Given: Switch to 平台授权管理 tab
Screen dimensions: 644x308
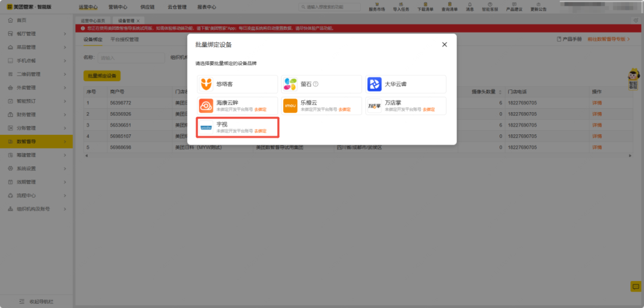Looking at the screenshot, I should pyautogui.click(x=125, y=39).
